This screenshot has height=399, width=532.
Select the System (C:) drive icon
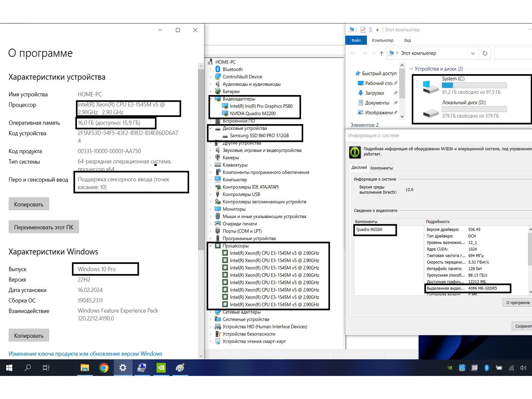pyautogui.click(x=431, y=87)
